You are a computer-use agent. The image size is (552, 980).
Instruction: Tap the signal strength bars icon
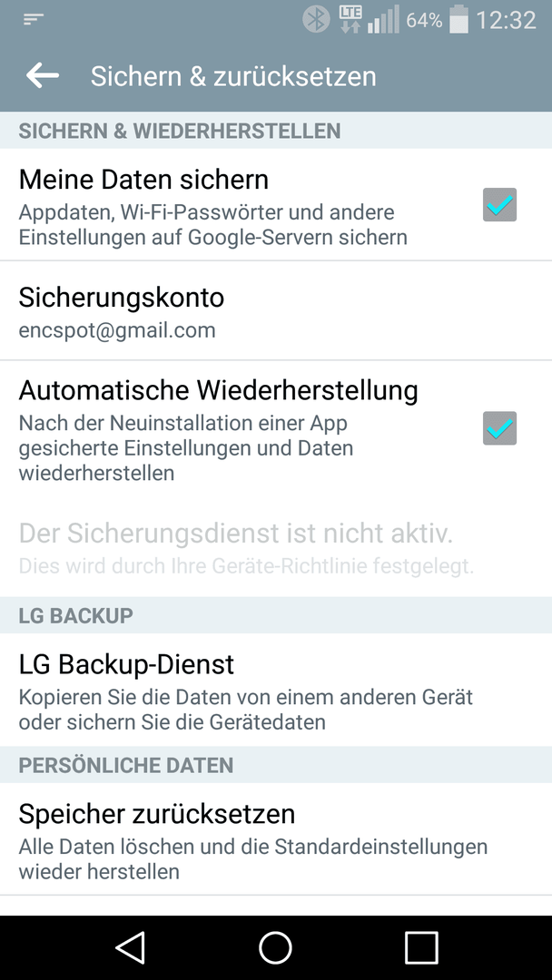(382, 20)
